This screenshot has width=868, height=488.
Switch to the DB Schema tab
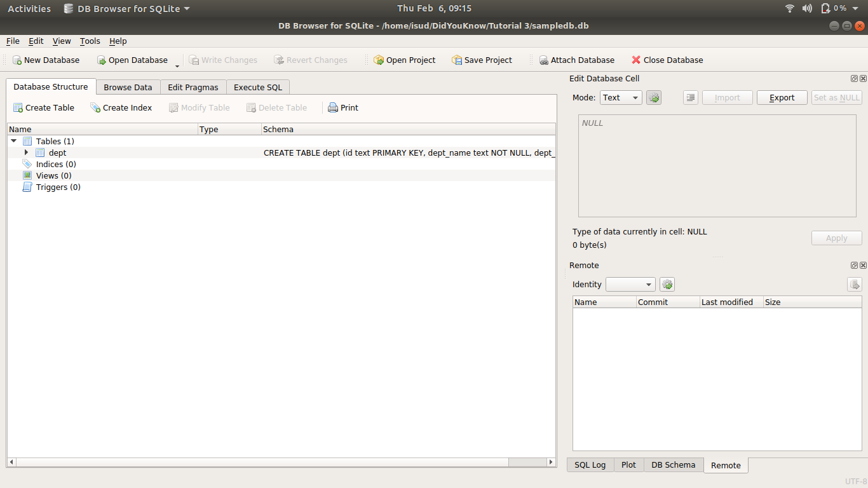click(x=674, y=465)
